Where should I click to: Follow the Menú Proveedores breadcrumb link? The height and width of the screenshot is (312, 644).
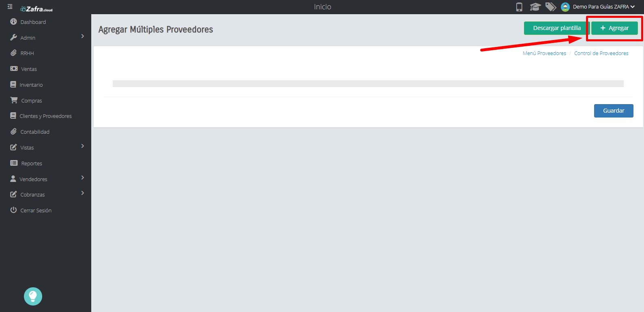click(x=544, y=53)
